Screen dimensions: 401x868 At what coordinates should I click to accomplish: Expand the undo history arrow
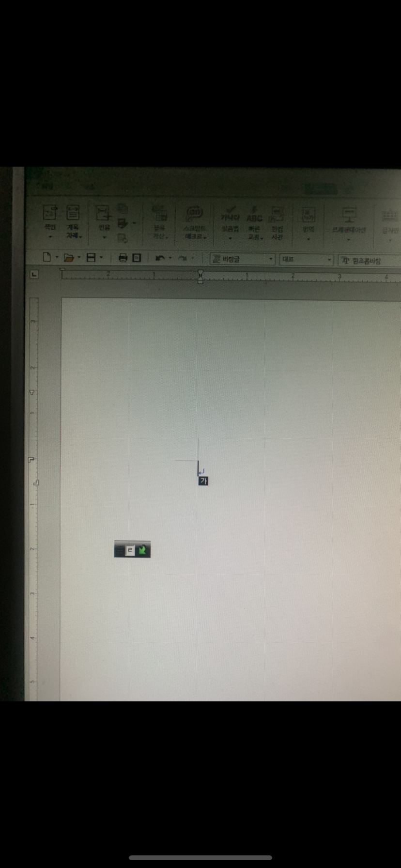(x=170, y=258)
